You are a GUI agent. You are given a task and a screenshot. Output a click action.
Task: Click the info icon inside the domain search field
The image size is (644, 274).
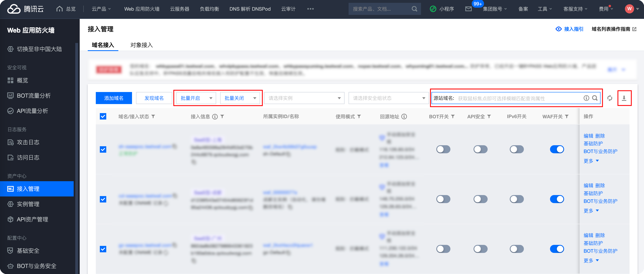(586, 98)
